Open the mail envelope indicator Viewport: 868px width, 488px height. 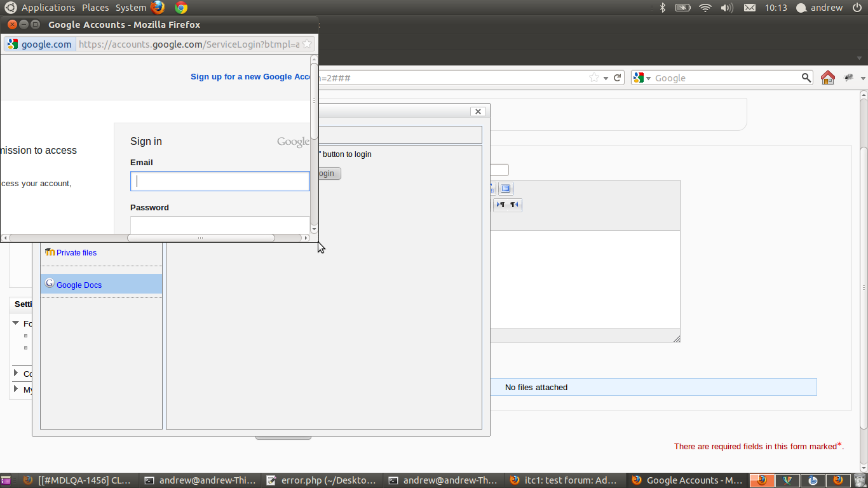pos(750,8)
